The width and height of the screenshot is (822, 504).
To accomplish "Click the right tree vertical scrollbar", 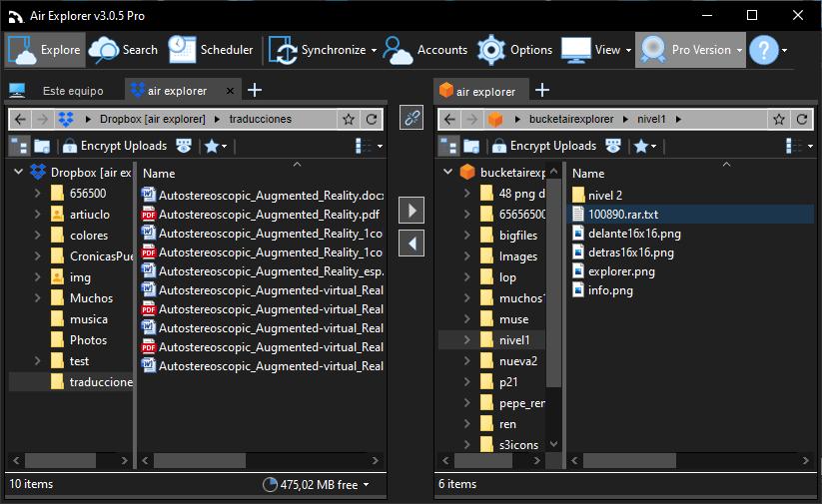I will tap(553, 282).
